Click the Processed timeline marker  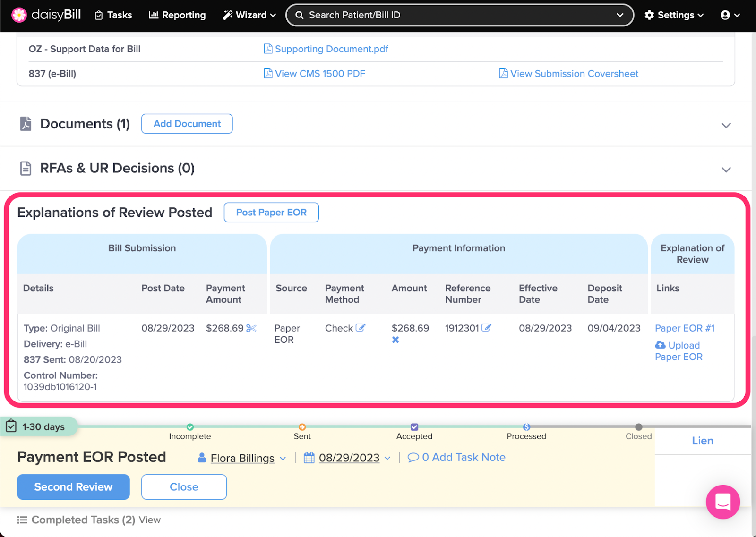click(526, 427)
